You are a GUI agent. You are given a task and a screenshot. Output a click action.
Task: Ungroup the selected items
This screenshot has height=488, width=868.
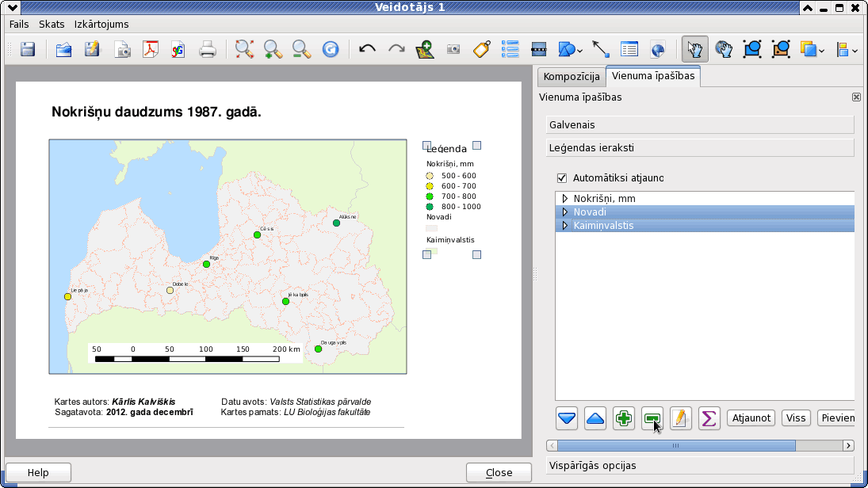click(x=781, y=50)
